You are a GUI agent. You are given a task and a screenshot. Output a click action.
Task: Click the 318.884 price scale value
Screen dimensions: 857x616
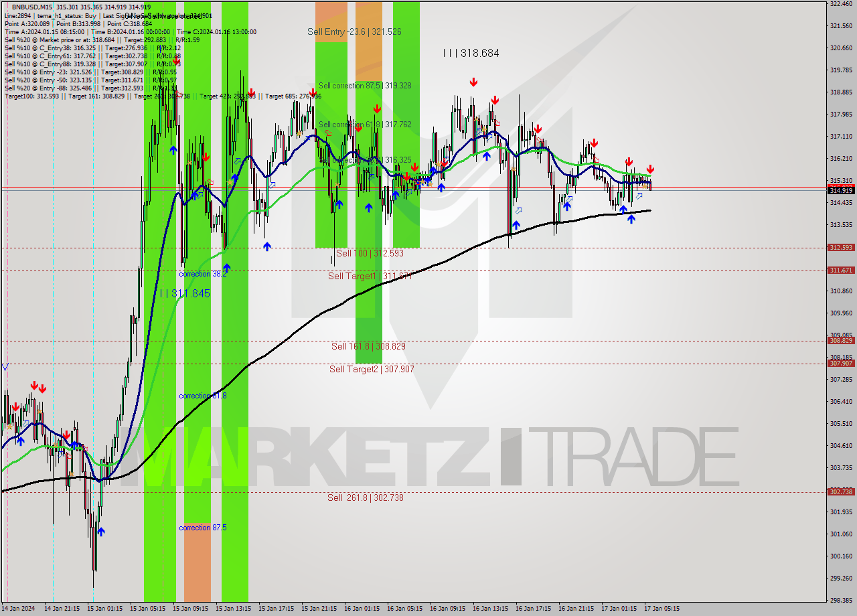tap(841, 92)
